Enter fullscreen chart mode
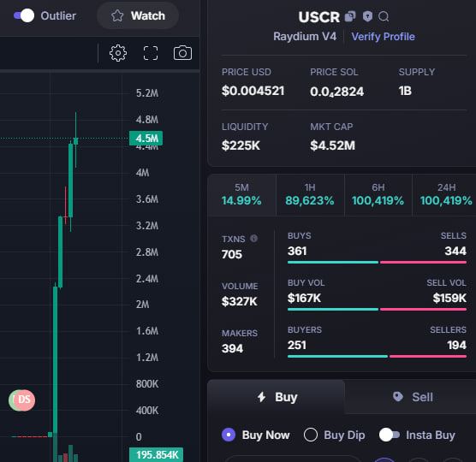Viewport: 476px width, 462px height. [151, 53]
